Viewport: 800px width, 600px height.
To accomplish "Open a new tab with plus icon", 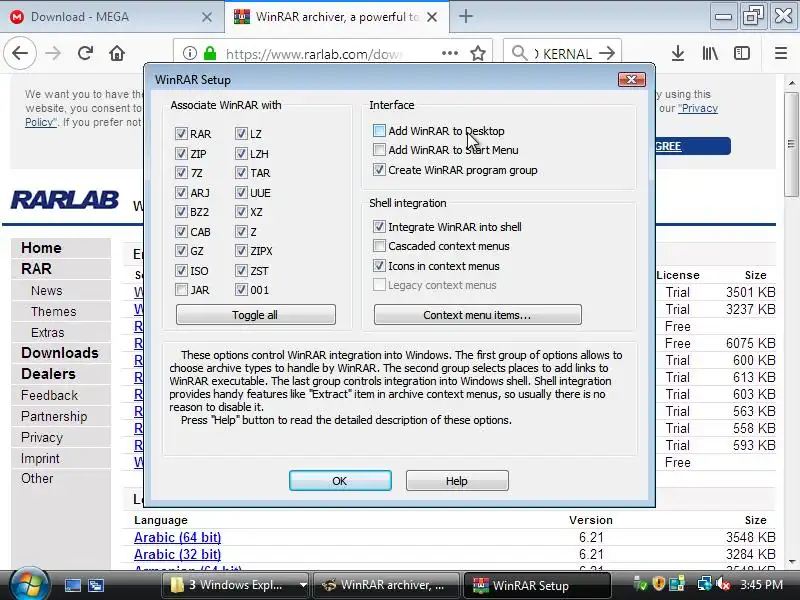I will coord(465,16).
